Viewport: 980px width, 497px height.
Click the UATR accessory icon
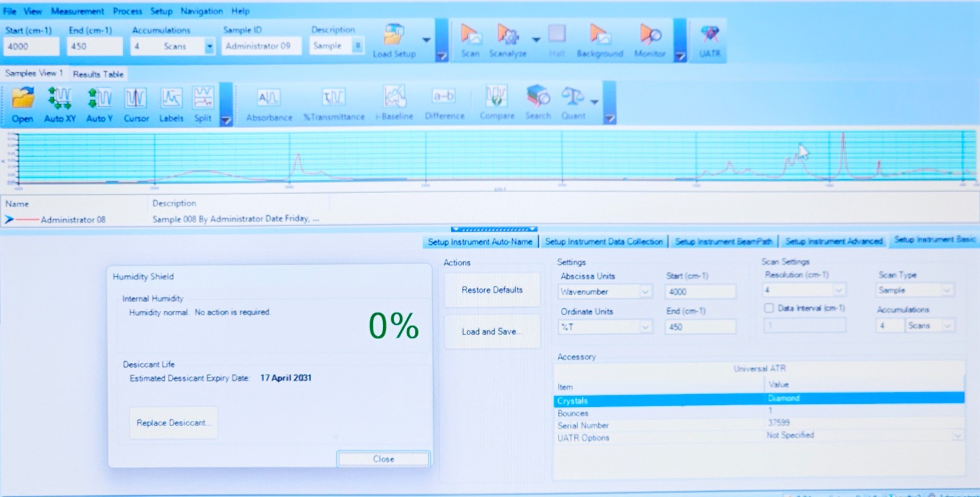pyautogui.click(x=709, y=40)
